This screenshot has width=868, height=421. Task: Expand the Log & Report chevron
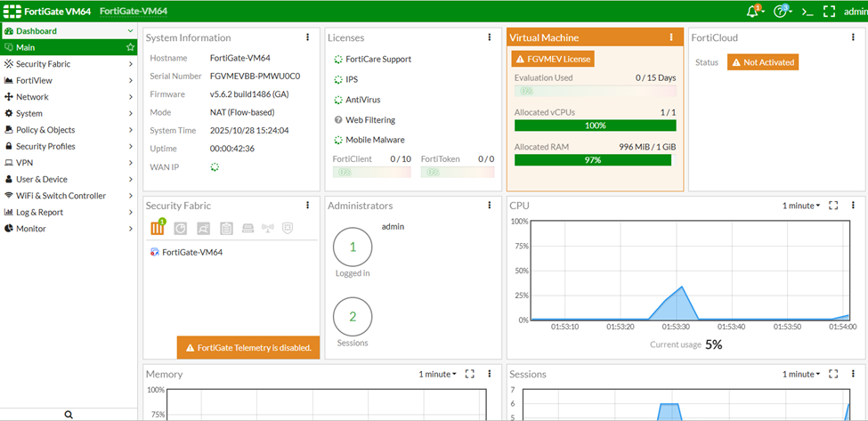(x=131, y=213)
